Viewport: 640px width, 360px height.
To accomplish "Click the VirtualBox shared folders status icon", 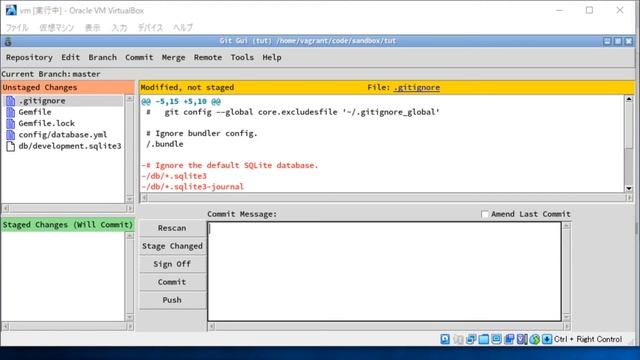I will coord(484,339).
